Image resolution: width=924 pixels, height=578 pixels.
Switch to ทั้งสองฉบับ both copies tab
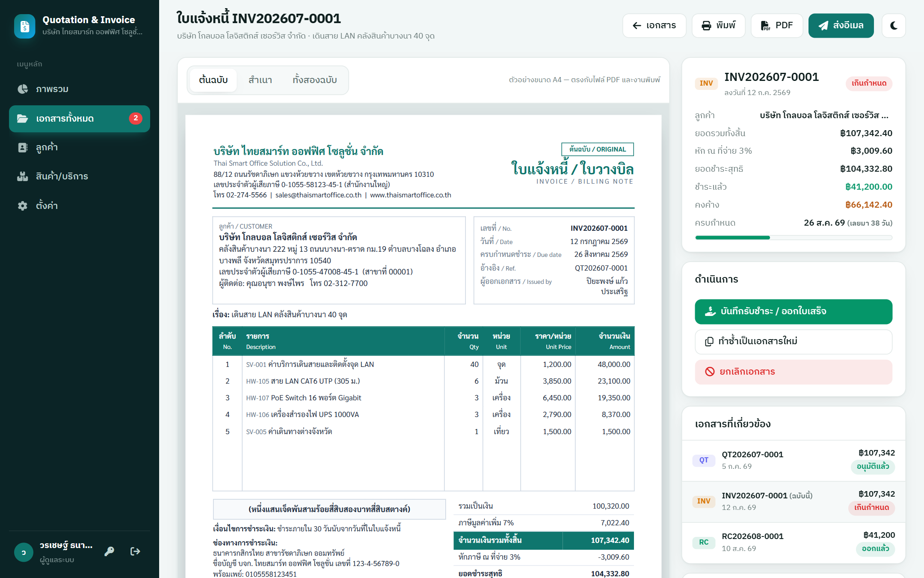[x=315, y=80]
